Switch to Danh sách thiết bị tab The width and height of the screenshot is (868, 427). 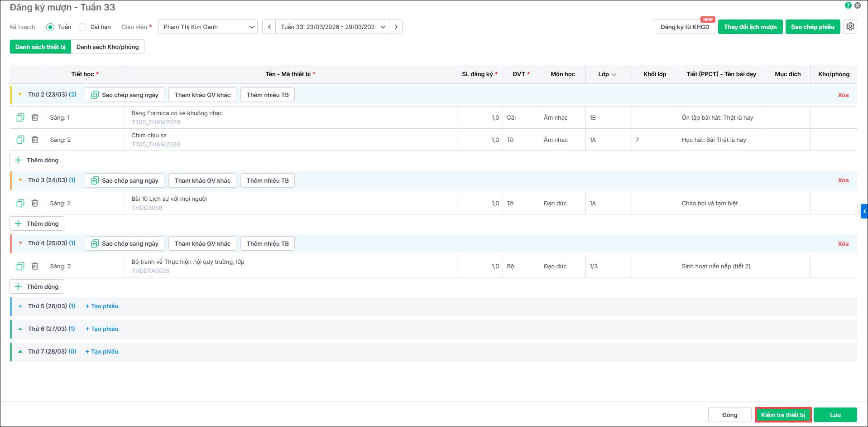pyautogui.click(x=40, y=47)
